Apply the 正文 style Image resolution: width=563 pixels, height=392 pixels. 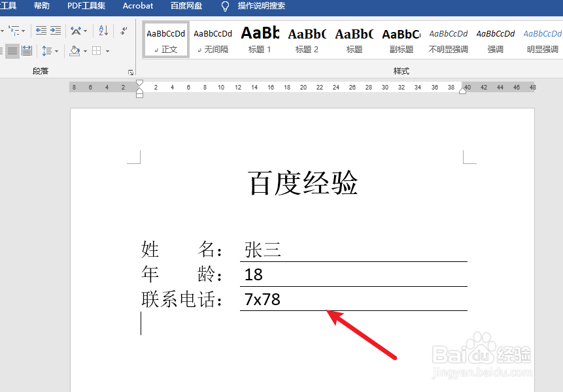(x=166, y=40)
